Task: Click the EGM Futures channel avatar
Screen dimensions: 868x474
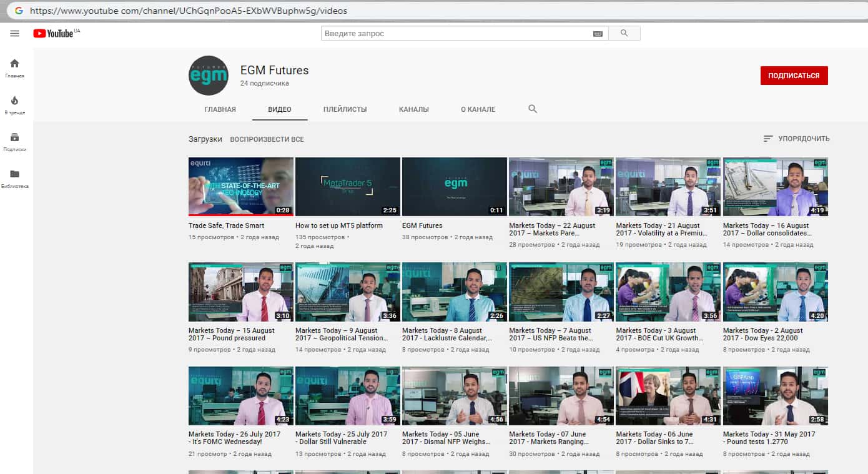Action: [x=209, y=76]
